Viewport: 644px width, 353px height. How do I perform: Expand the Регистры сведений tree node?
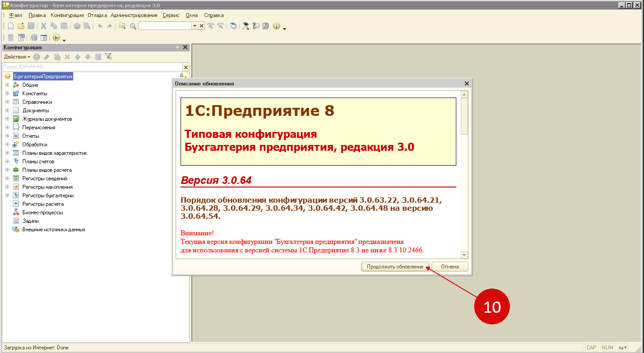click(7, 179)
